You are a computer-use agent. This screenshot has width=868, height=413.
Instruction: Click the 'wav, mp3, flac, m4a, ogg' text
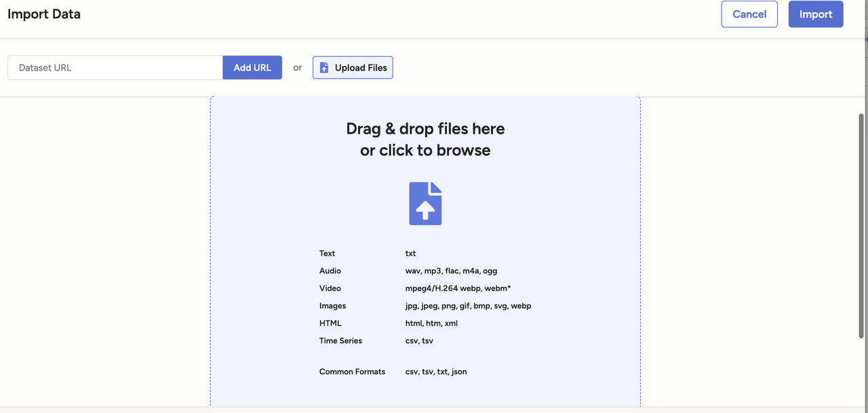(451, 271)
